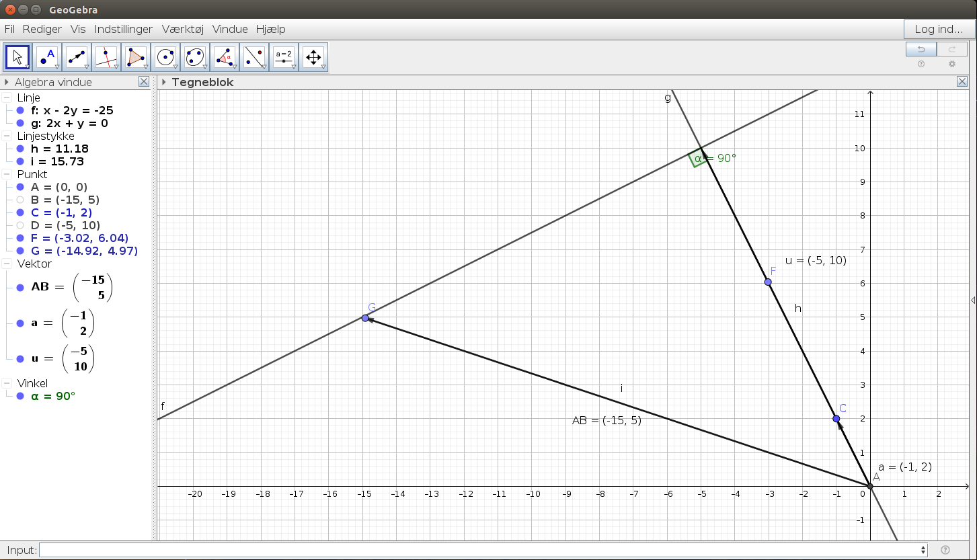Open the input bar dropdown arrow
The height and width of the screenshot is (560, 977).
click(x=923, y=550)
